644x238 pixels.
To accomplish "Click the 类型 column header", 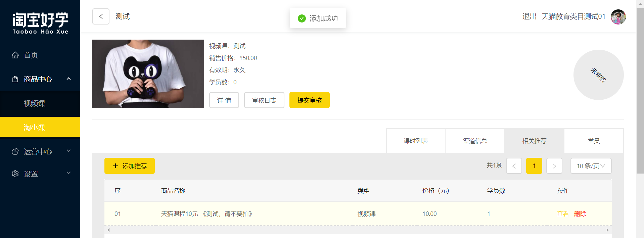I will (x=364, y=191).
